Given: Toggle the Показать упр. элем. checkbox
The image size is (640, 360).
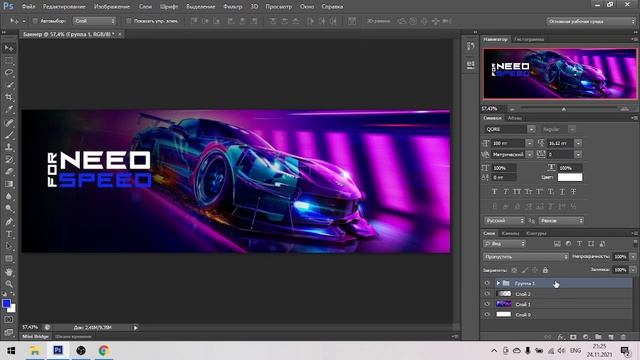Looking at the screenshot, I should (x=129, y=21).
